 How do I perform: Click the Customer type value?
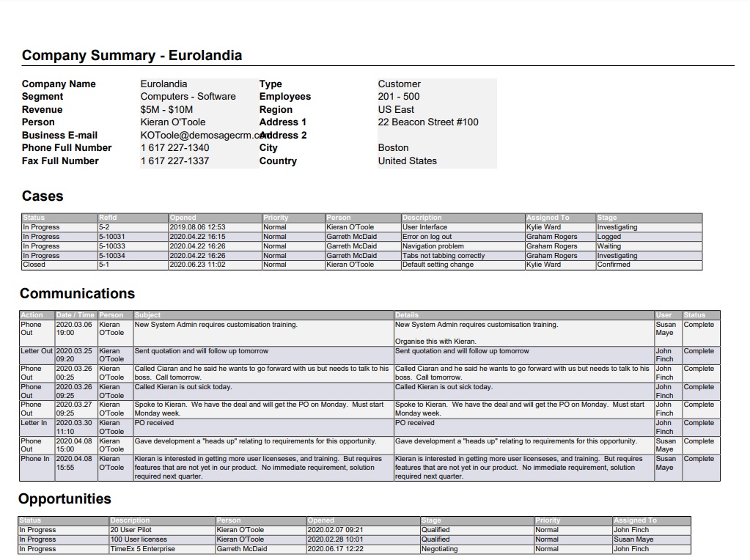(x=399, y=84)
